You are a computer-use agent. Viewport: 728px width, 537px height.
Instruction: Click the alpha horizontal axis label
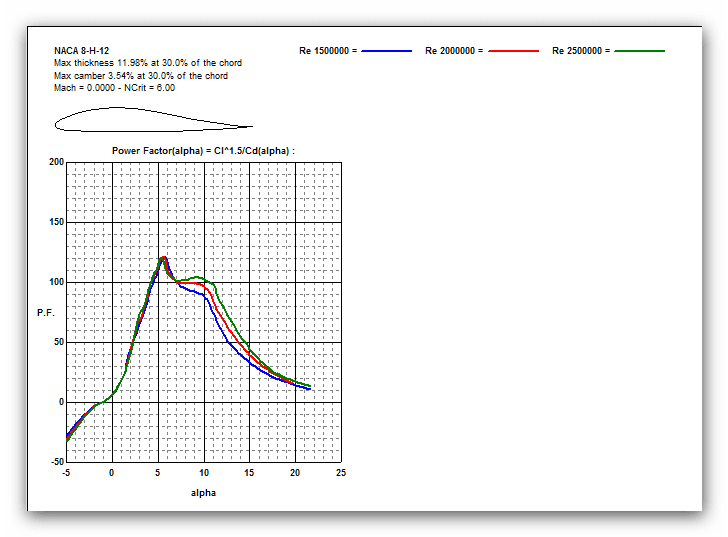pos(203,492)
